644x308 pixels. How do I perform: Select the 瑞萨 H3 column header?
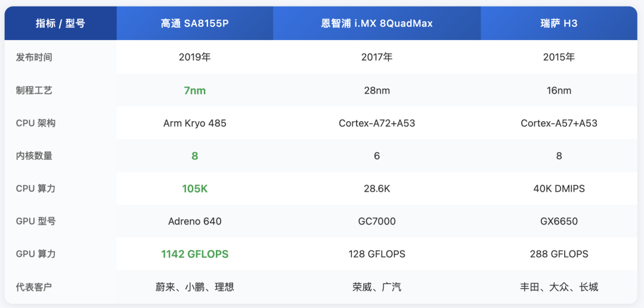(x=559, y=23)
